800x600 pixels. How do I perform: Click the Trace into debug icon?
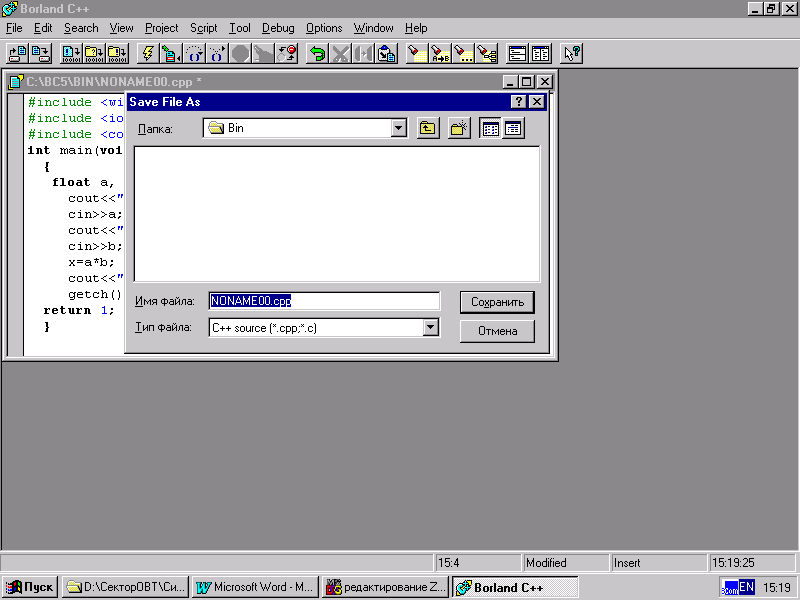coord(217,54)
